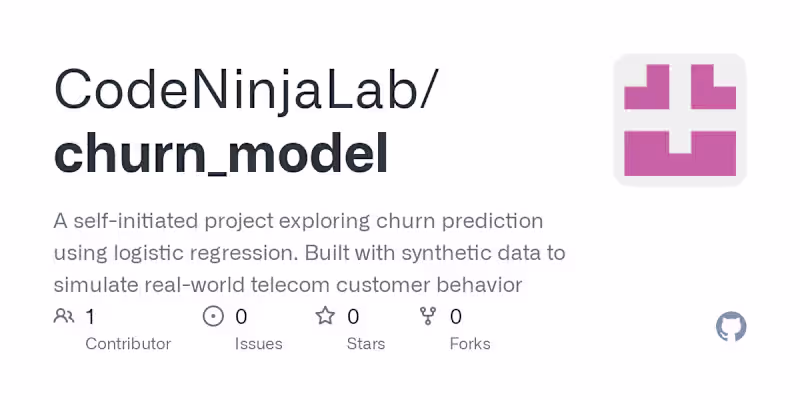Click the contributors people icon
Screen dimensions: 800x400
tap(64, 317)
